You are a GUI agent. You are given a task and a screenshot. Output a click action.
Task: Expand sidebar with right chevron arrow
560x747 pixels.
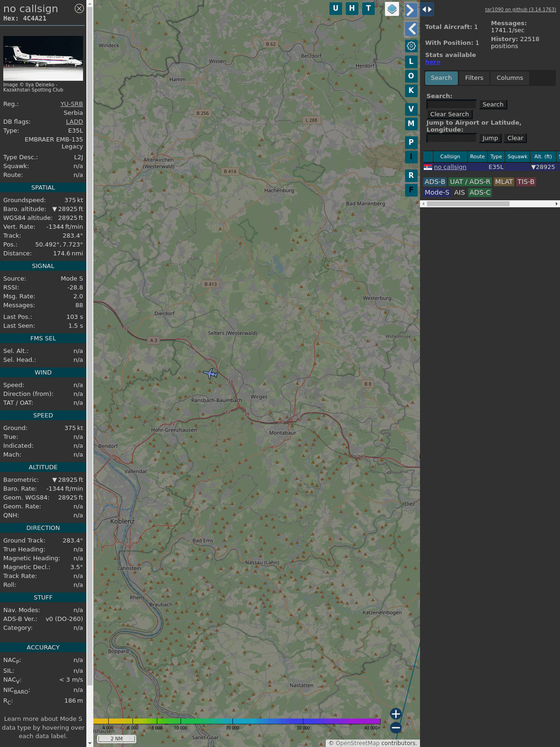[410, 10]
